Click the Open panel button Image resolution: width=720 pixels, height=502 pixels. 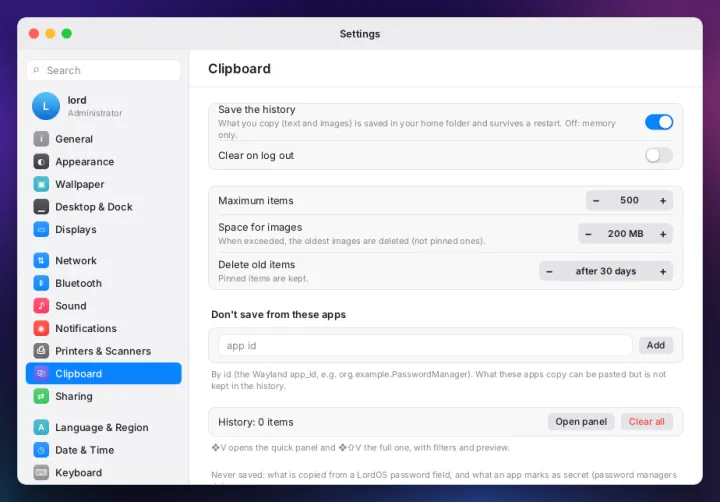click(x=581, y=422)
